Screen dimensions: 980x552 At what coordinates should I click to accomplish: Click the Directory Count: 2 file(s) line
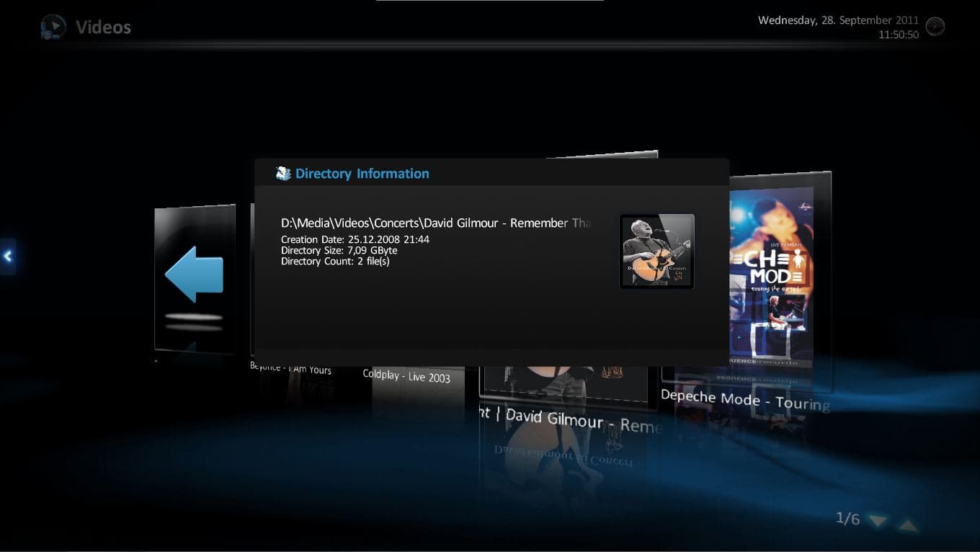335,261
